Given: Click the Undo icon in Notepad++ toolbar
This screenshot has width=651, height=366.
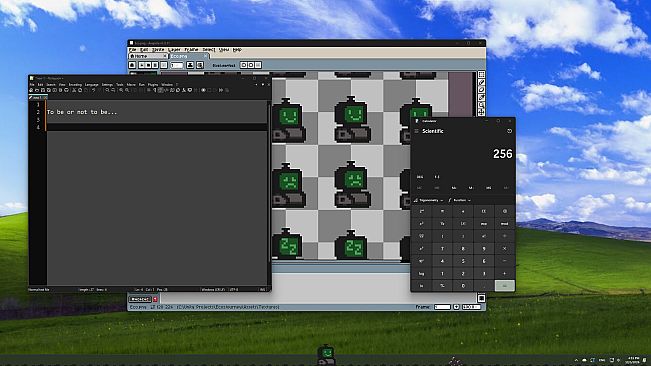Looking at the screenshot, I should [x=94, y=90].
